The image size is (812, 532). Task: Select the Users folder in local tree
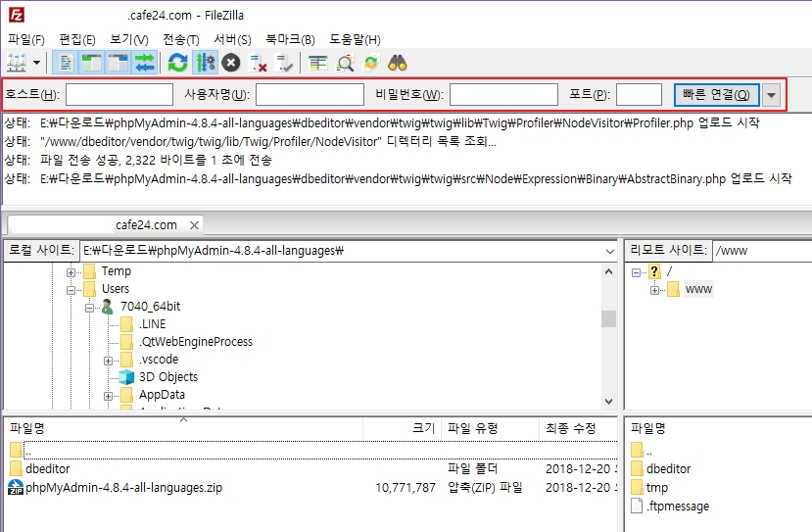[x=115, y=288]
